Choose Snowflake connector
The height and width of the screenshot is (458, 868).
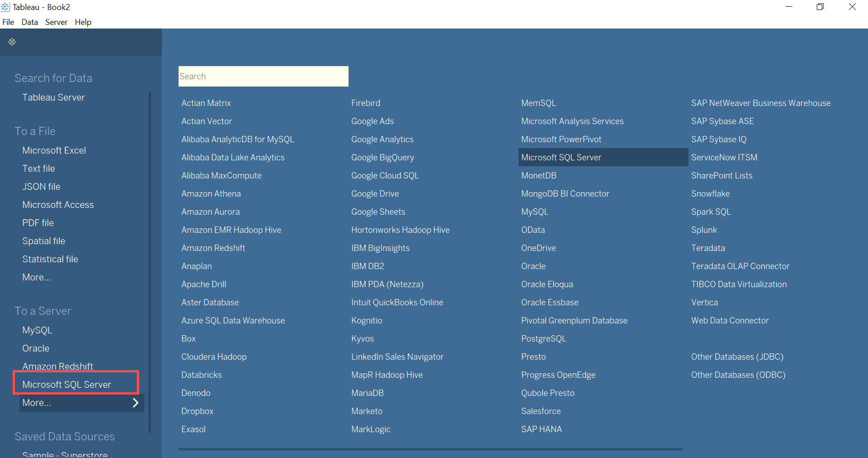[x=710, y=193]
